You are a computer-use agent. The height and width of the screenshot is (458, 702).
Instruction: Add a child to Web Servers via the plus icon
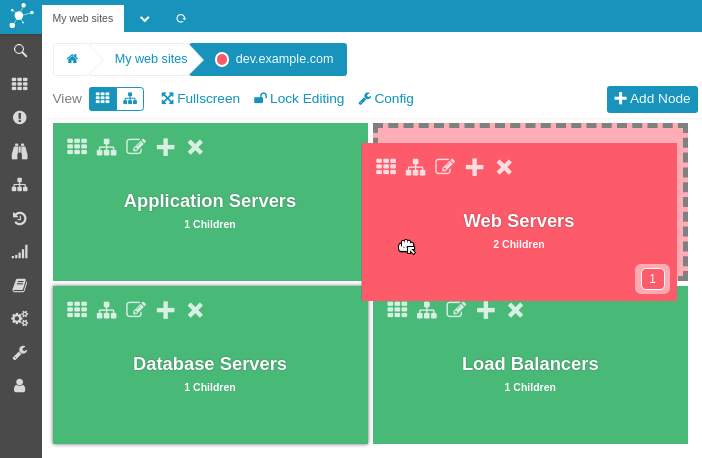point(475,167)
